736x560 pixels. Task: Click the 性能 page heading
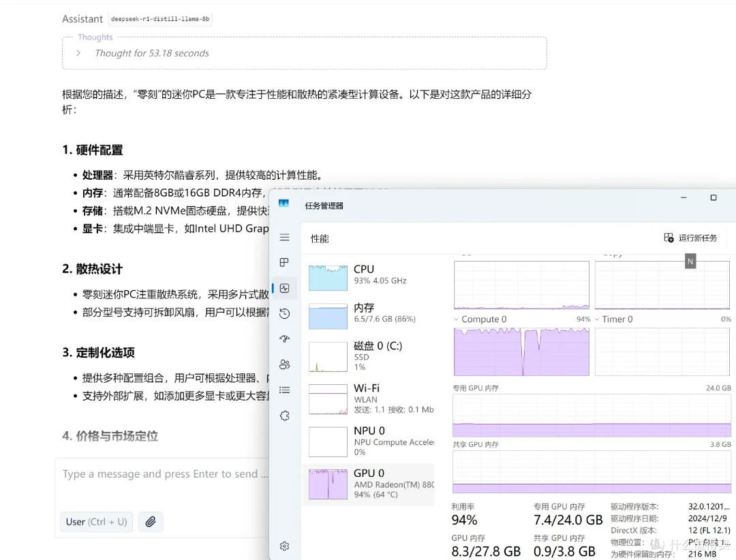coord(320,238)
